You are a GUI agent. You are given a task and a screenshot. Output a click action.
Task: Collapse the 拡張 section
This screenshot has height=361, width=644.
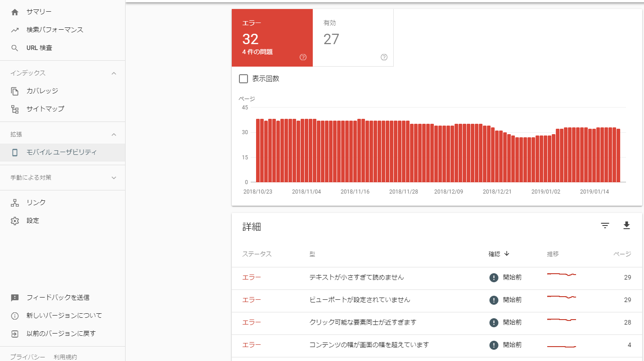114,134
